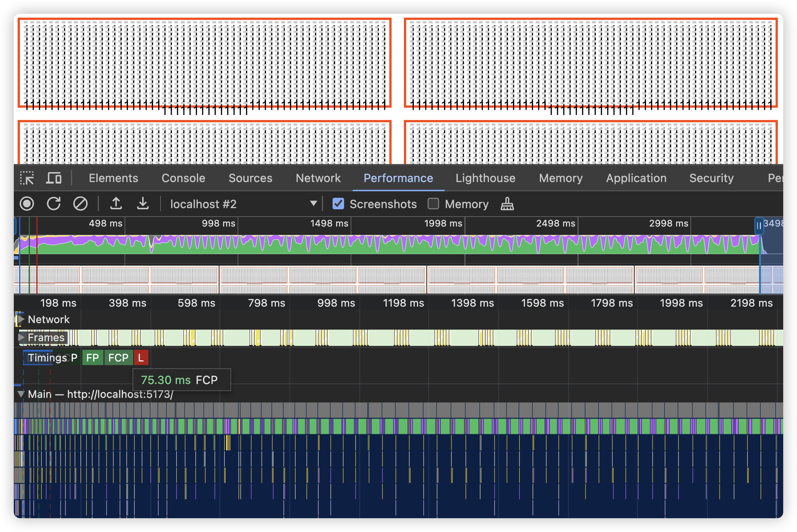797x532 pixels.
Task: Click the Record performance button
Action: point(27,204)
